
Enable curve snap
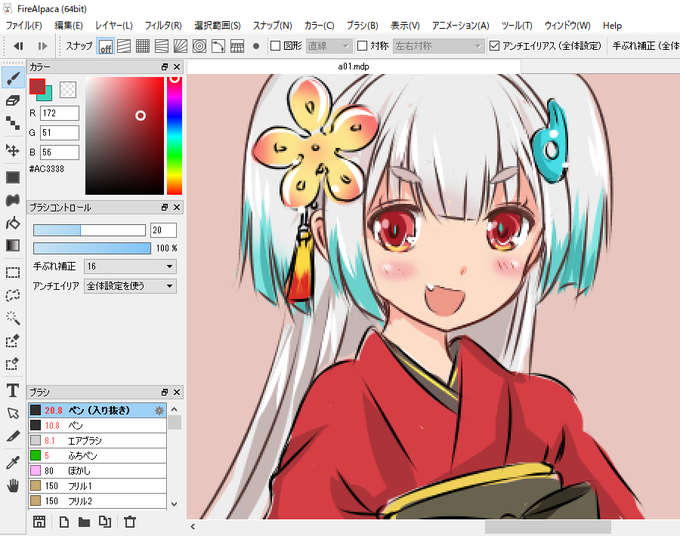point(218,46)
